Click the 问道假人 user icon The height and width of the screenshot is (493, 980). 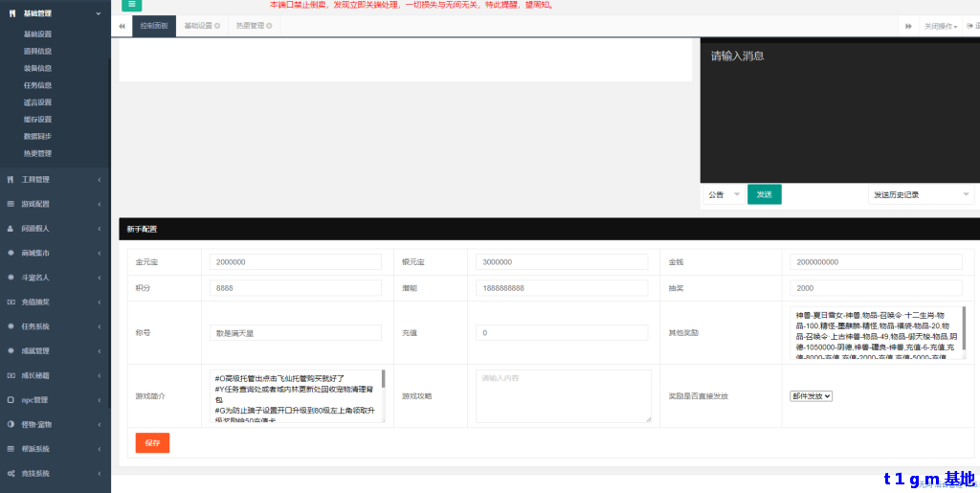click(10, 229)
